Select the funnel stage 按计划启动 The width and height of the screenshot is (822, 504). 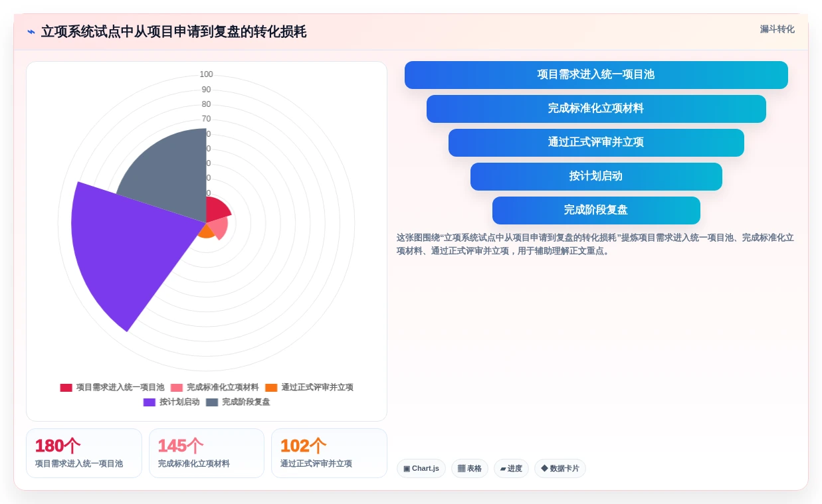[x=596, y=177]
